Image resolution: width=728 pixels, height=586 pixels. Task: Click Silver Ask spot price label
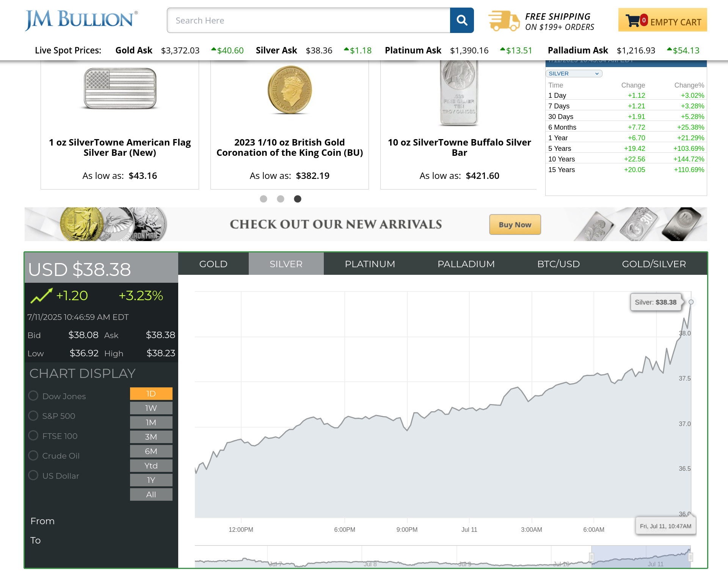[276, 50]
